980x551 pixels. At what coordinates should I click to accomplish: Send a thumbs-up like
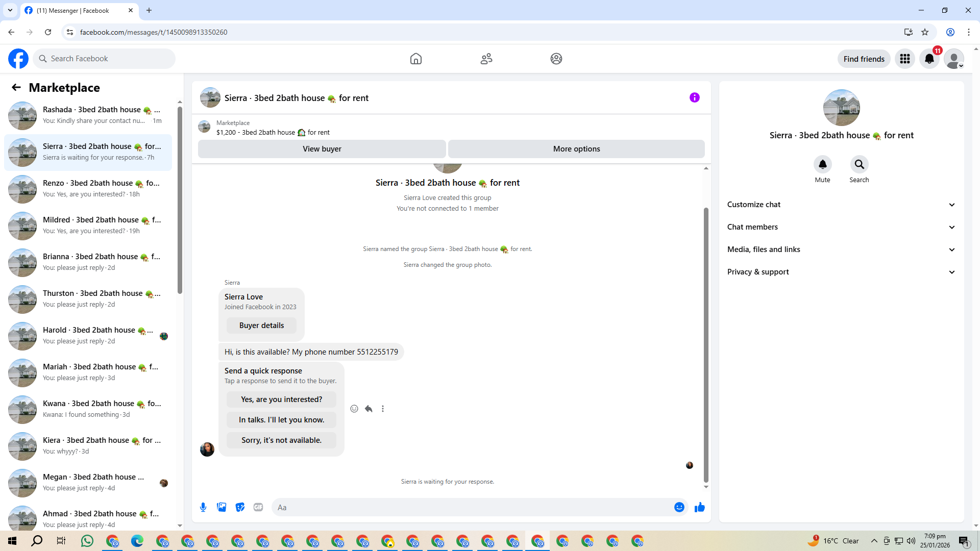click(700, 507)
